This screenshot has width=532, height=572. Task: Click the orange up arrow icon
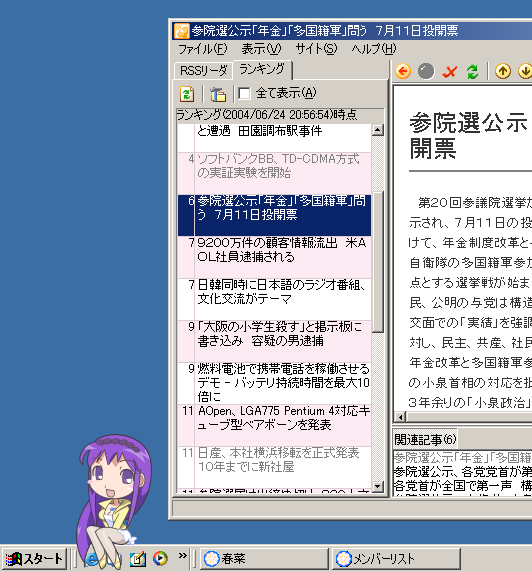click(503, 71)
